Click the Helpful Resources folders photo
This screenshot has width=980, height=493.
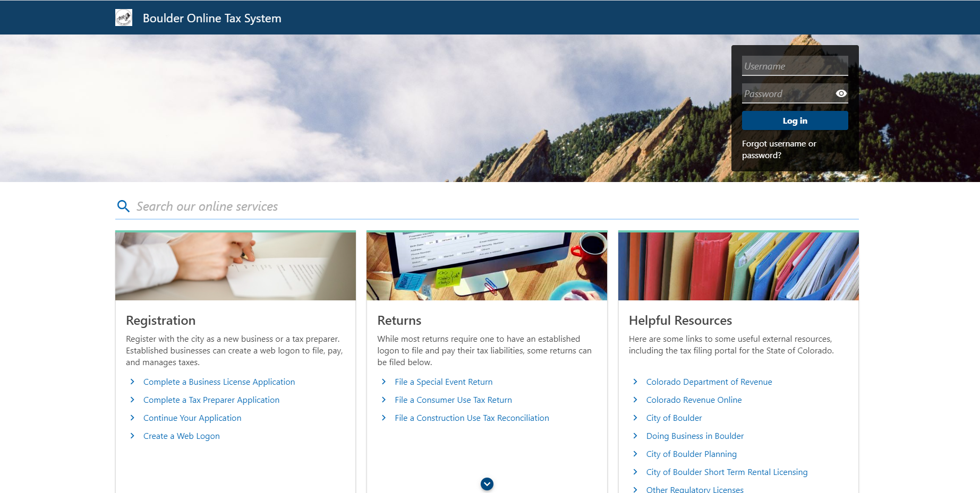point(738,266)
